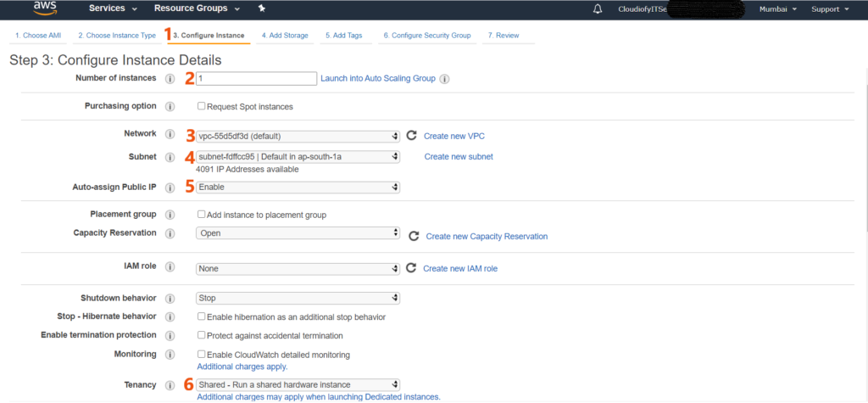The height and width of the screenshot is (403, 868).
Task: Switch to 4. Add Storage tab
Action: (x=286, y=36)
